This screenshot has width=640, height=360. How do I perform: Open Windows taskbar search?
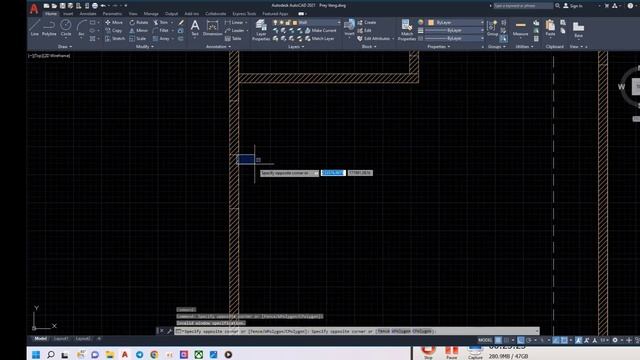click(x=51, y=355)
